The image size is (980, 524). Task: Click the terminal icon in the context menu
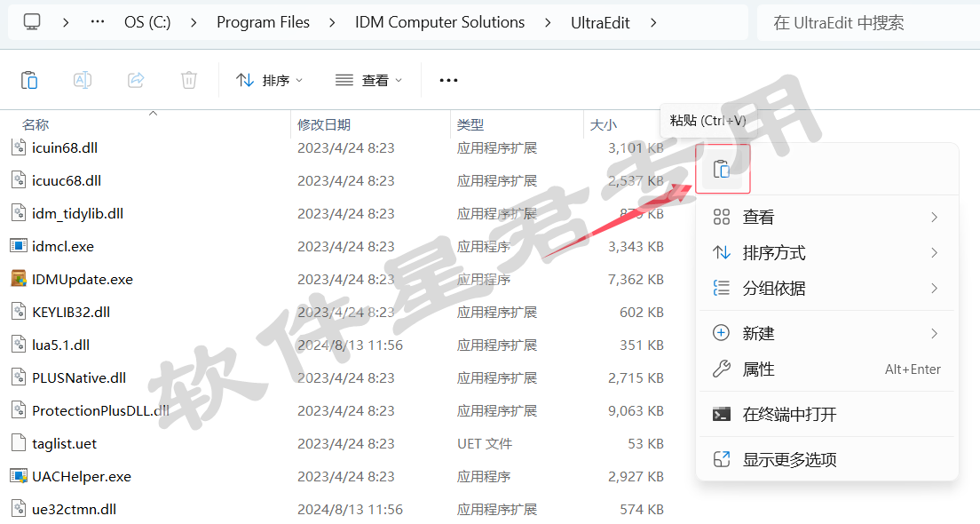pos(722,414)
